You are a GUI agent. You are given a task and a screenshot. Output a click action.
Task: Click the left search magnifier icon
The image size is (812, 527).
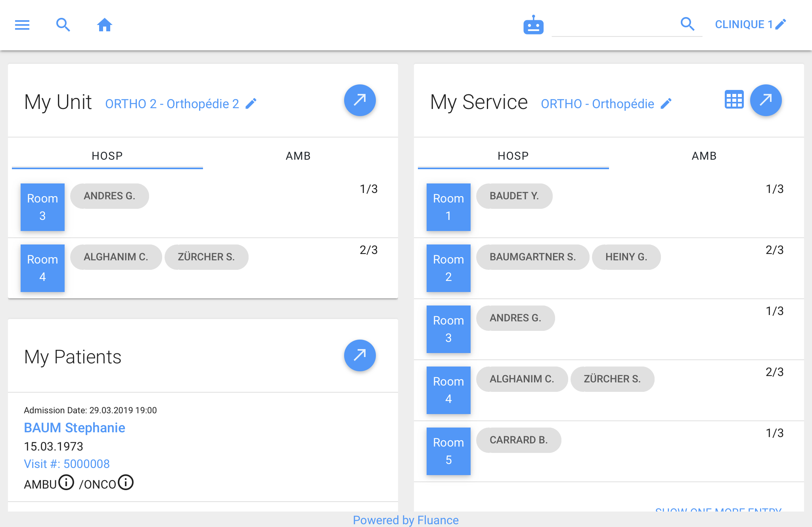(63, 25)
